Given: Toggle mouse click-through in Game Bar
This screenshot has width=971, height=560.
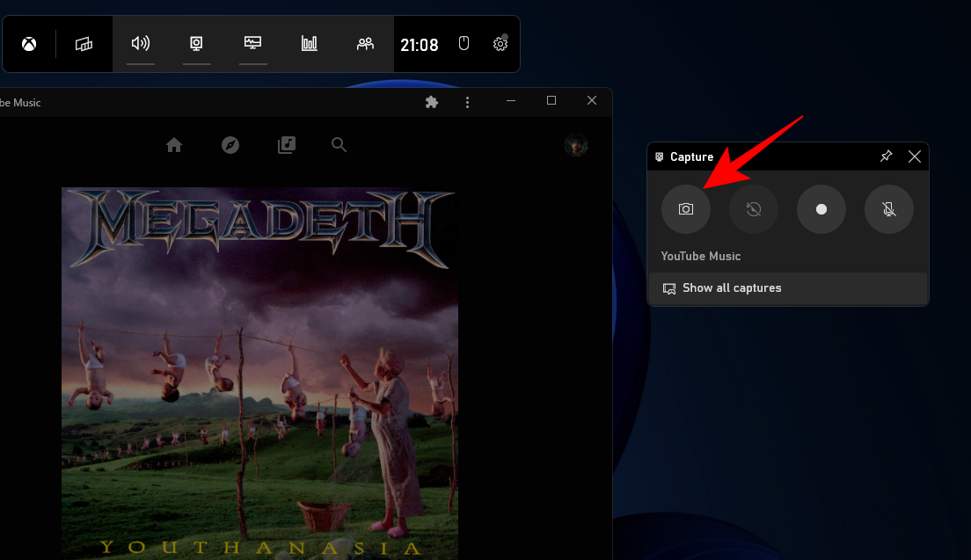Looking at the screenshot, I should click(x=464, y=43).
